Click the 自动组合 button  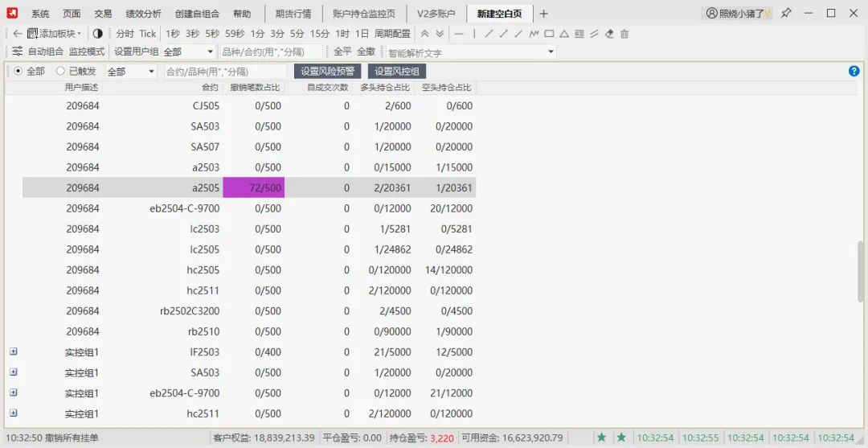45,51
